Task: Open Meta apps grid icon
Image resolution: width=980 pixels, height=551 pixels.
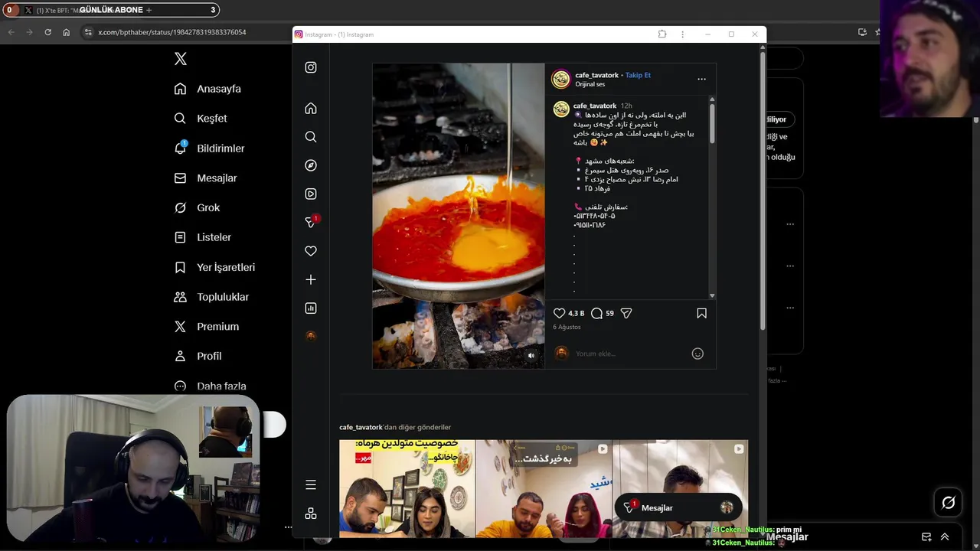Action: click(311, 513)
